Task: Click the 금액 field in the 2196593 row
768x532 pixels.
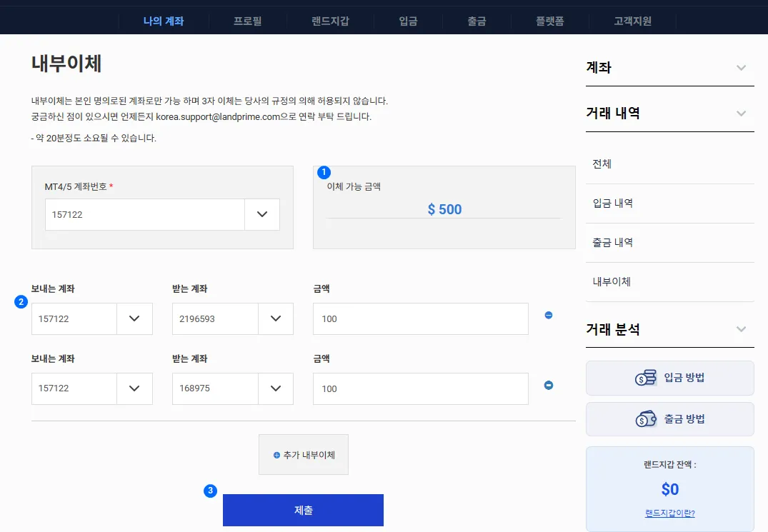Action: (421, 318)
